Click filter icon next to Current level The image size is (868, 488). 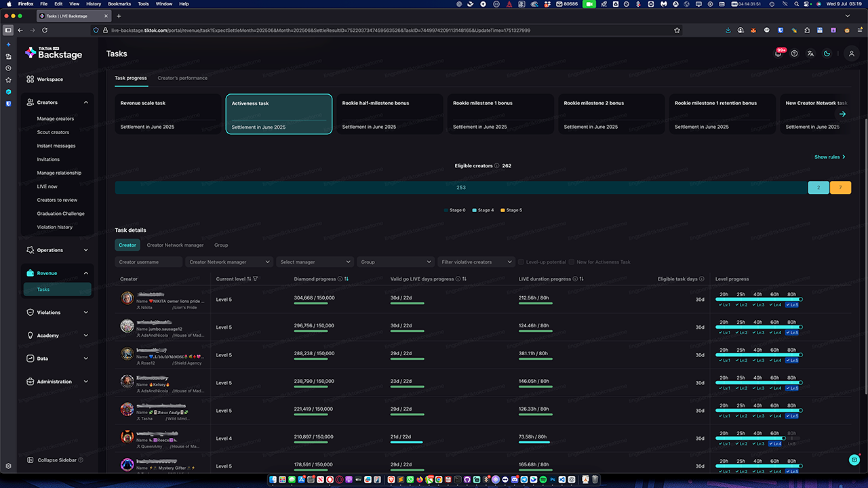[x=256, y=279]
